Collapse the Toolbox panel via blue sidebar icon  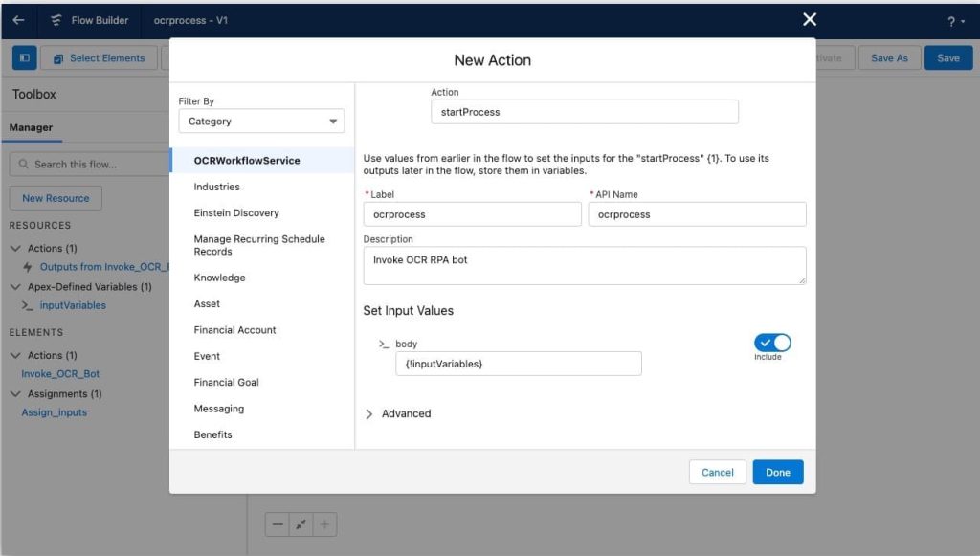[24, 57]
